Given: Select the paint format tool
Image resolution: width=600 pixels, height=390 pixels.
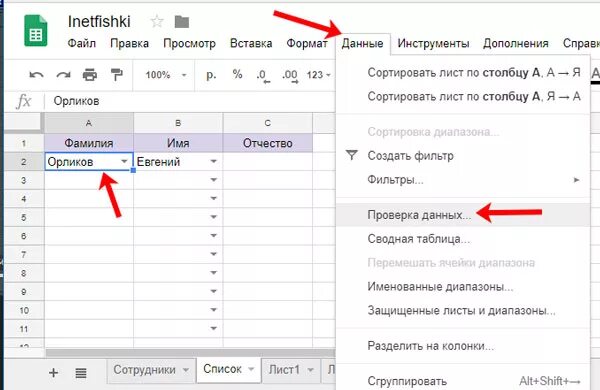Looking at the screenshot, I should (116, 75).
